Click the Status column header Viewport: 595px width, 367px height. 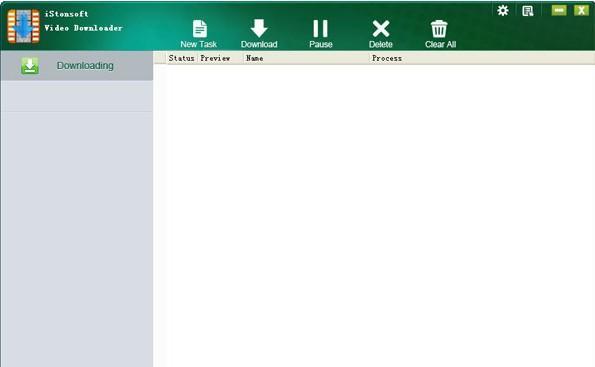[x=181, y=58]
